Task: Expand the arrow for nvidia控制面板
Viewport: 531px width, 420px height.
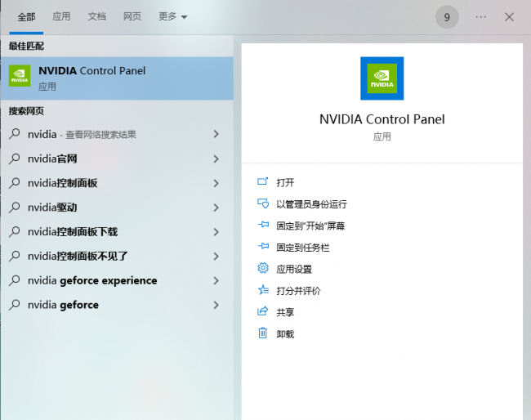Action: [x=216, y=183]
